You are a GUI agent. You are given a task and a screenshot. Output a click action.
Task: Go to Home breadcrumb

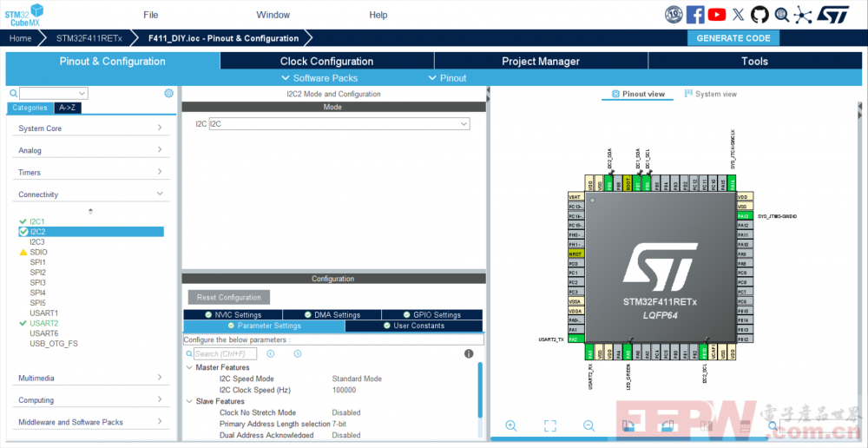click(x=21, y=38)
